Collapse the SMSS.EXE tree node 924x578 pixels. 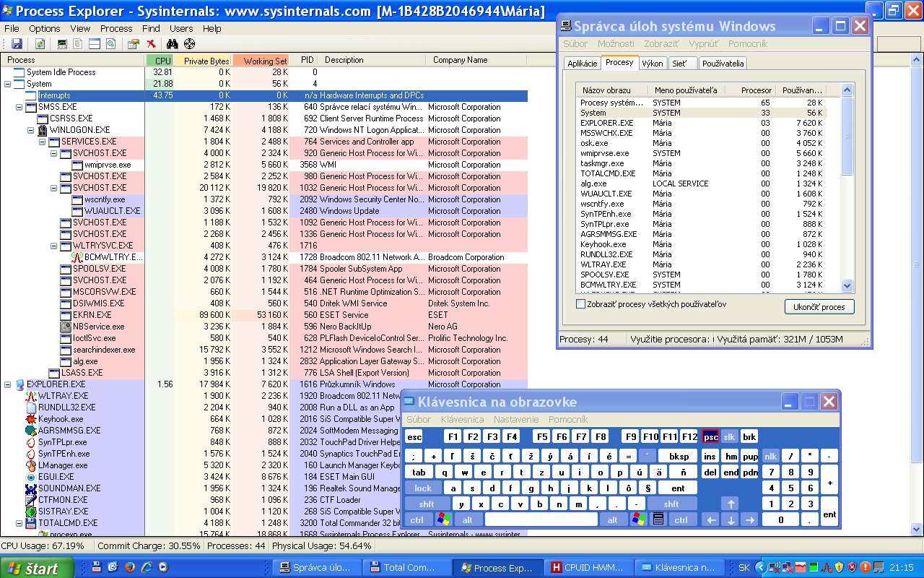(19, 107)
